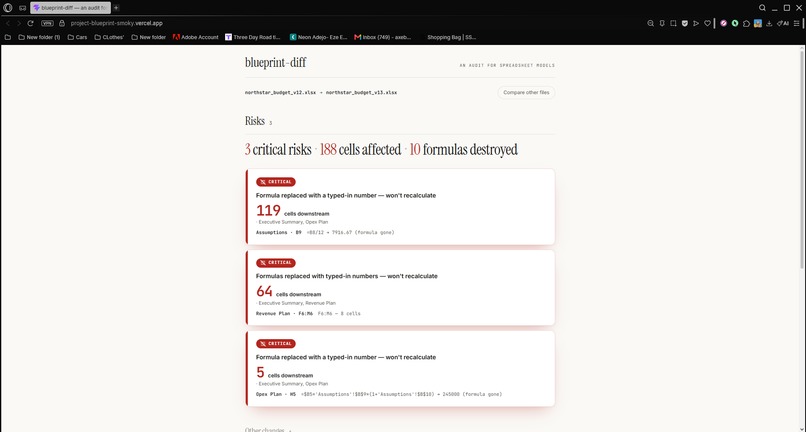
Task: Open the tab search magnifier in the title bar
Action: (x=762, y=8)
